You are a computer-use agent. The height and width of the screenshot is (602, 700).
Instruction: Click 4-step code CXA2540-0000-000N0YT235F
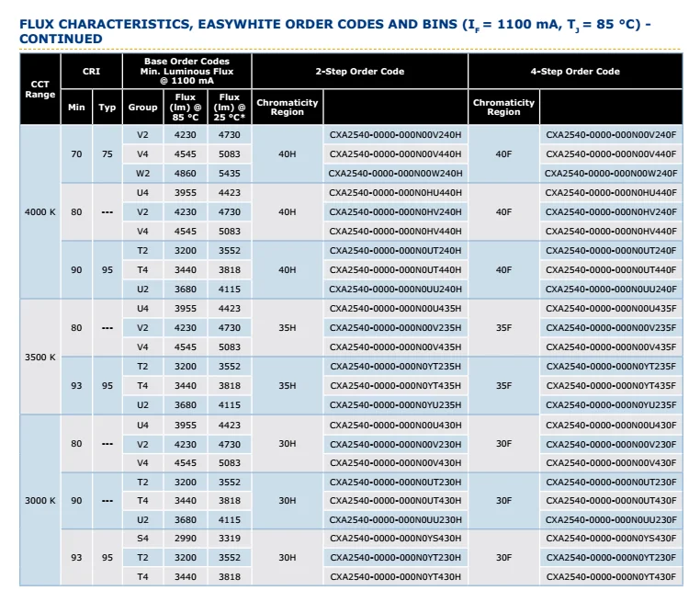tap(611, 367)
